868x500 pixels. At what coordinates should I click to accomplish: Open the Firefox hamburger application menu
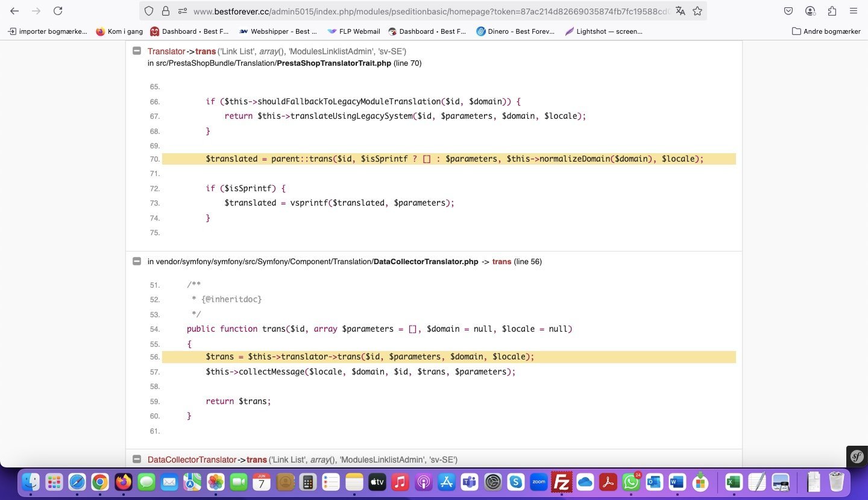(x=853, y=11)
